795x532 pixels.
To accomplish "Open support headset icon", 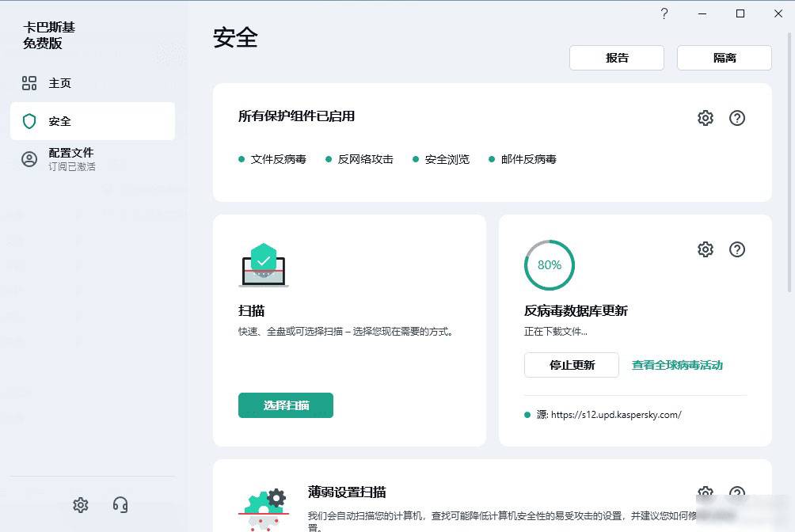I will (x=120, y=504).
